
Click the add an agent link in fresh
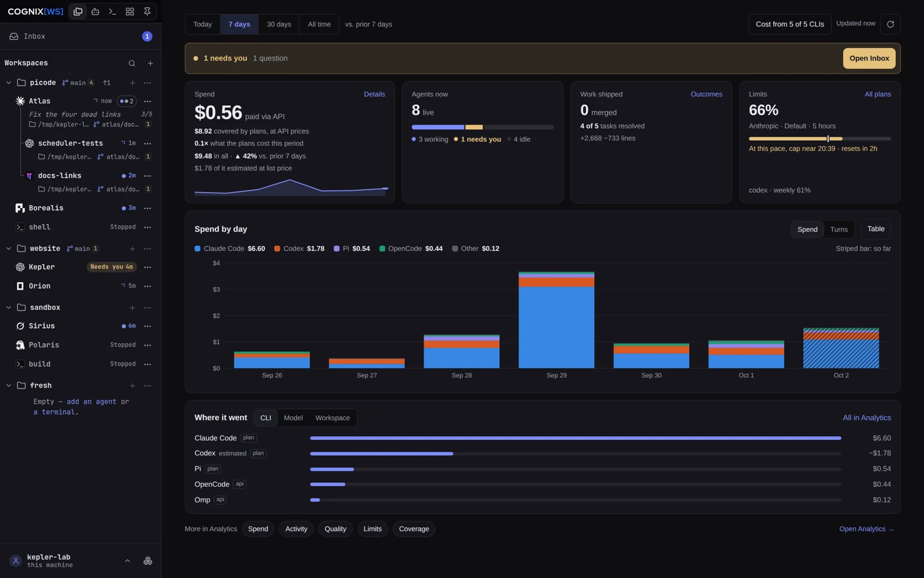point(92,402)
